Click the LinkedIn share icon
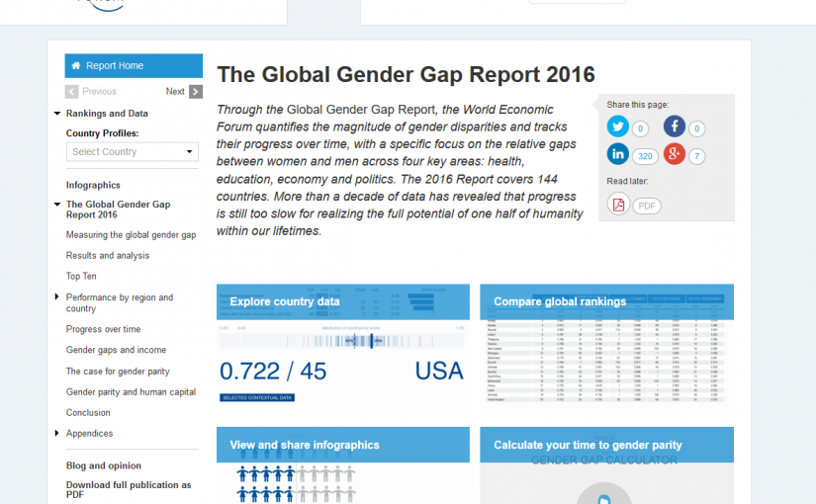Image resolution: width=816 pixels, height=504 pixels. 618,154
